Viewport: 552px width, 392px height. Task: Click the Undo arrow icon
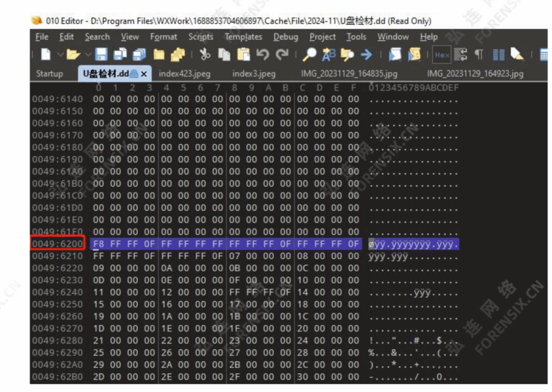point(263,54)
